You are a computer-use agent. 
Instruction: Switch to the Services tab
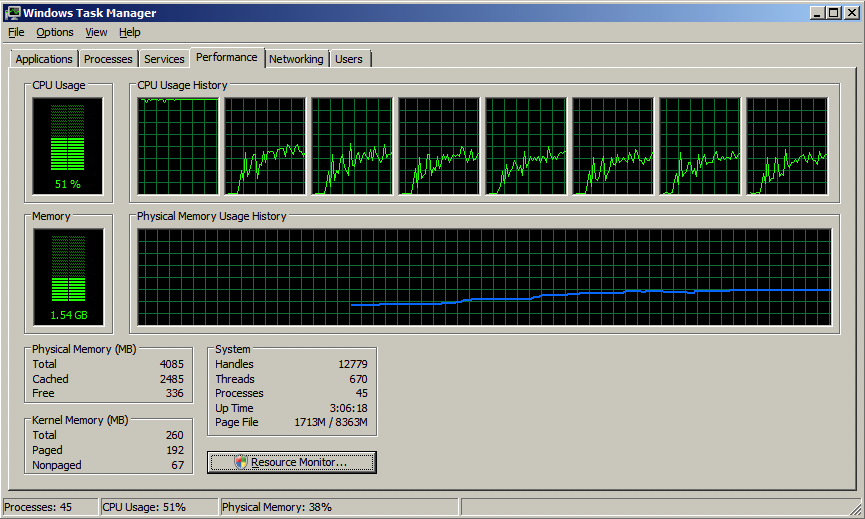click(x=164, y=59)
